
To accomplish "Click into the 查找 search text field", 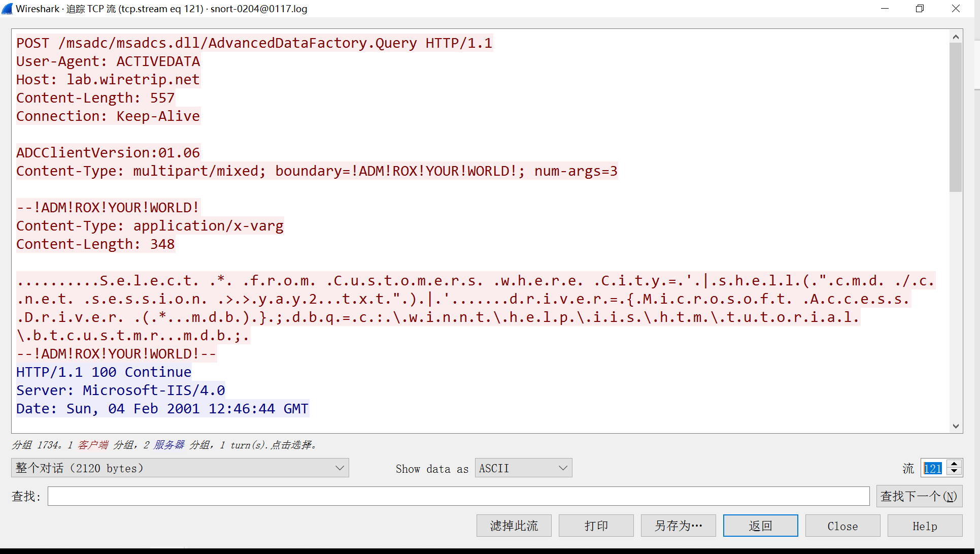I will (459, 496).
